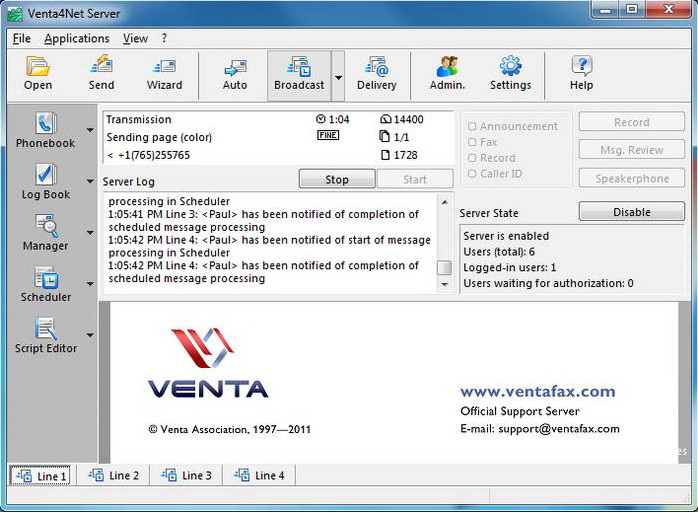Switch to the Line 1 tab
The height and width of the screenshot is (512, 698).
click(x=41, y=476)
